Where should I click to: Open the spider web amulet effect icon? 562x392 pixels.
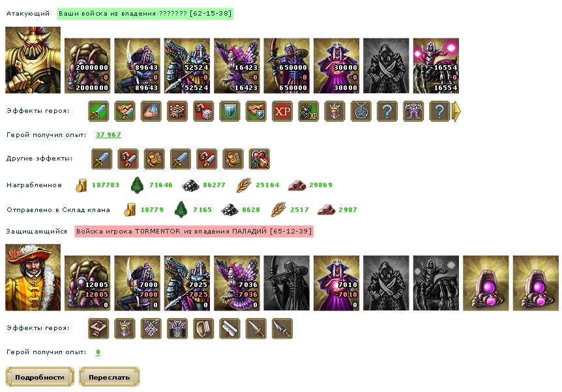tap(361, 112)
